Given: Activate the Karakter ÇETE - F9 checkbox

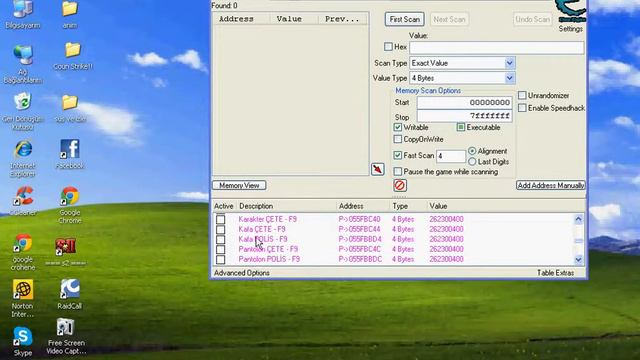Looking at the screenshot, I should pos(220,219).
